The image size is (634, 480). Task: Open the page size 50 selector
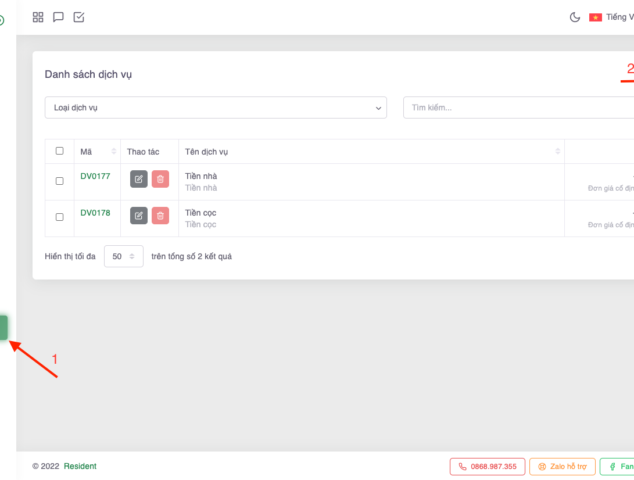pyautogui.click(x=124, y=256)
